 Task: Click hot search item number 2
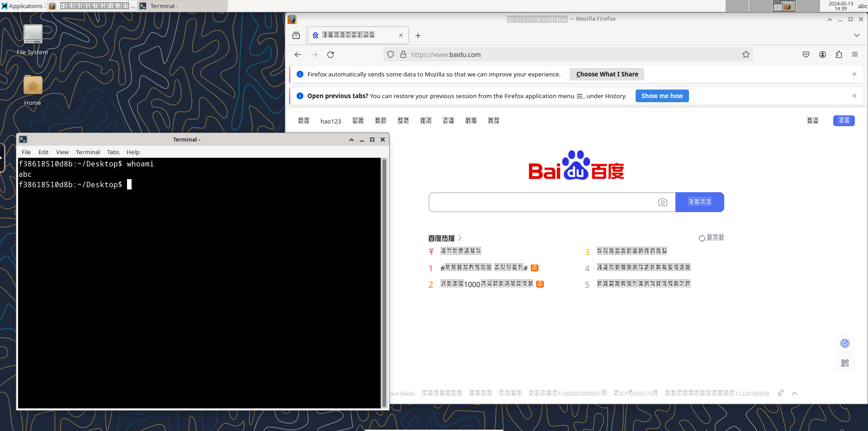click(486, 284)
